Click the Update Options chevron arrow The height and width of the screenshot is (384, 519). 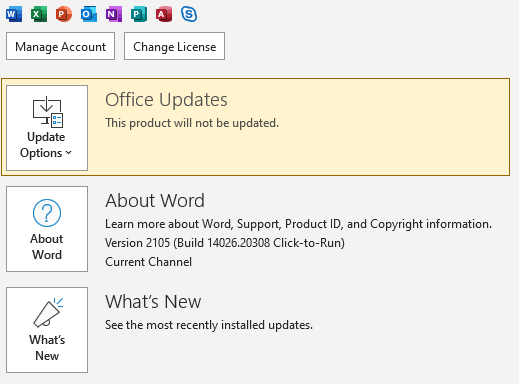(69, 153)
